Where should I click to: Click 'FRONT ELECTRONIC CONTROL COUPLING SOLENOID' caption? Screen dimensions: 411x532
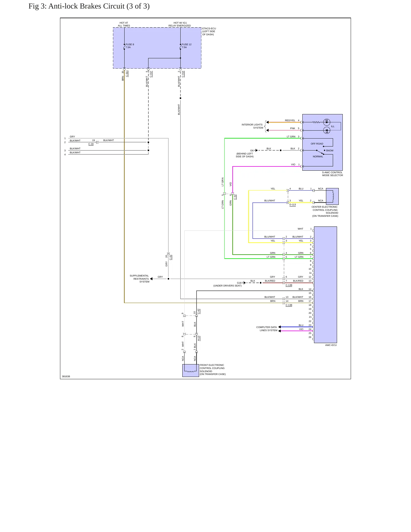tap(213, 370)
